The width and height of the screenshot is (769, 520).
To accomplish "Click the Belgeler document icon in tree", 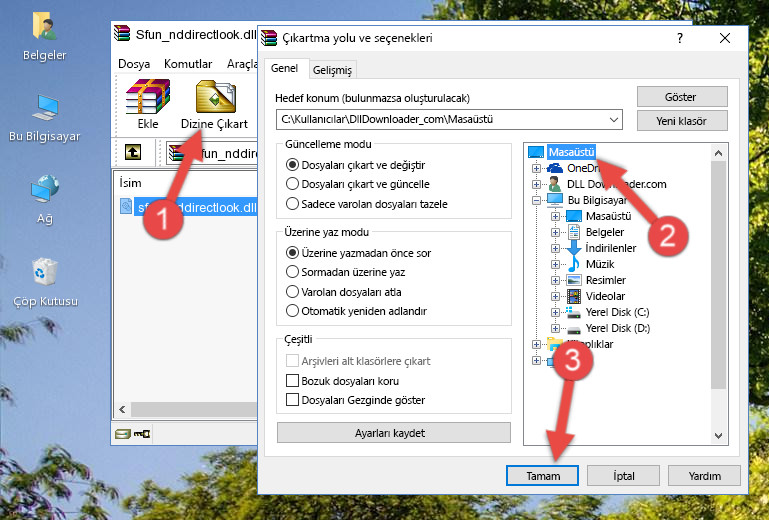I will (573, 232).
